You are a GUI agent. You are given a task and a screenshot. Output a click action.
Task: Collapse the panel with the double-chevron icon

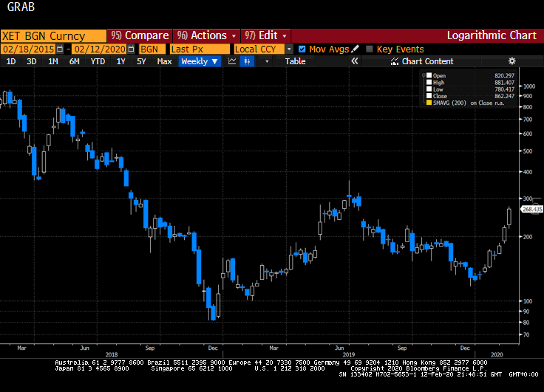pyautogui.click(x=354, y=61)
